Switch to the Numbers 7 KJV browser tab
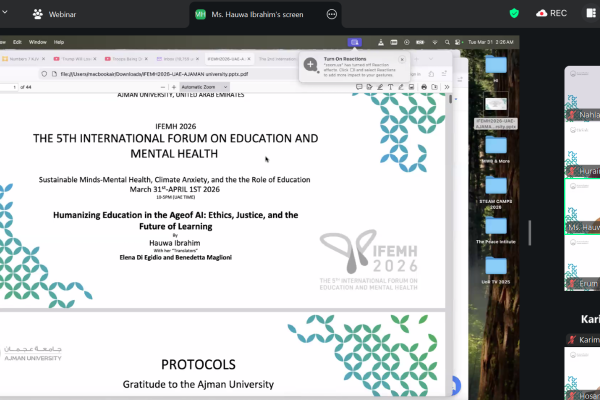600x400 pixels. tap(24, 59)
